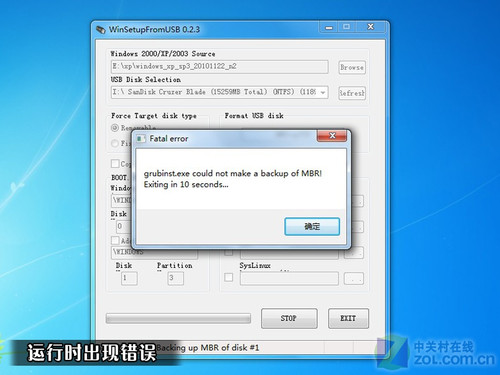Click the progress bar next to STOP
Image resolution: width=500 pixels, height=375 pixels.
tap(178, 318)
